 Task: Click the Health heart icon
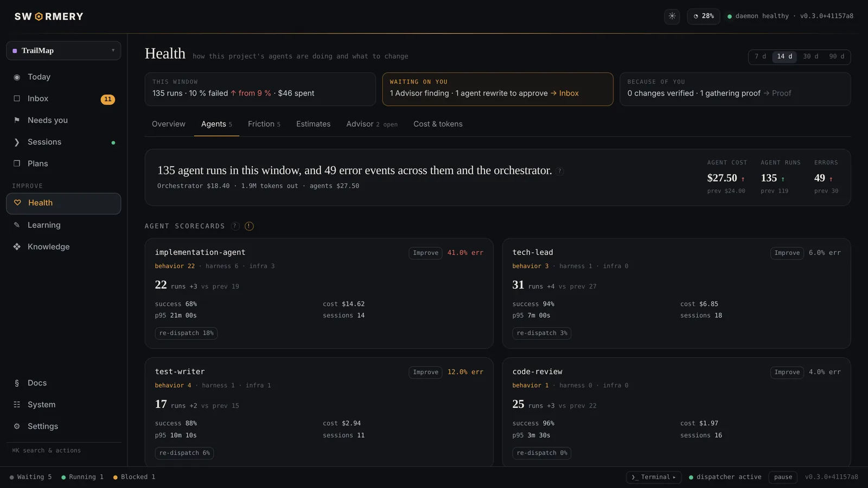click(x=17, y=203)
